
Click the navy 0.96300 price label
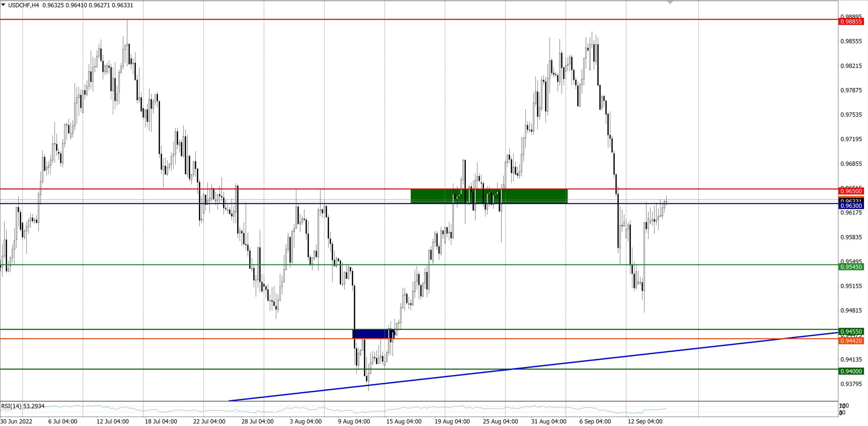pyautogui.click(x=851, y=206)
